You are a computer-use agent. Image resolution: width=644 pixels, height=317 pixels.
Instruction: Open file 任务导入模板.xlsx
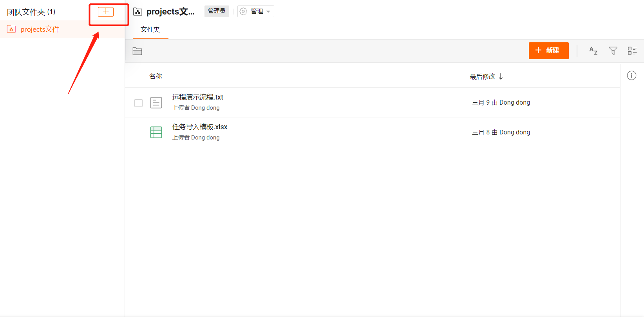[199, 127]
